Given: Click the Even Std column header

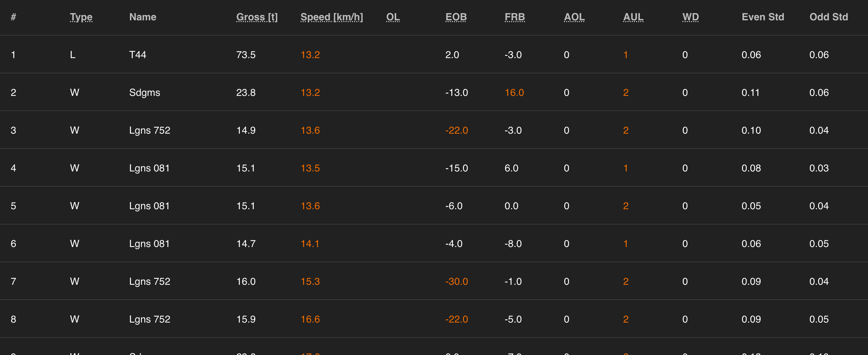Looking at the screenshot, I should pos(763,17).
